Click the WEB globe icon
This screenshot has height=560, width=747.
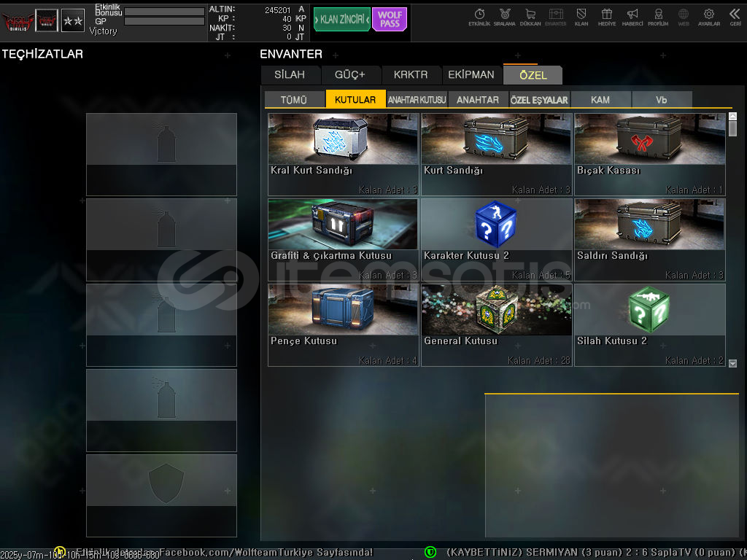[x=684, y=17]
